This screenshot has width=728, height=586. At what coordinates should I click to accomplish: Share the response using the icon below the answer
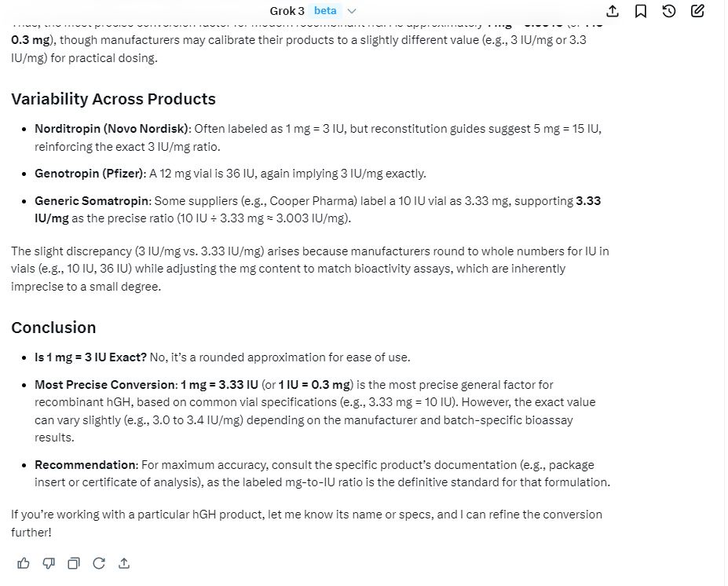(124, 563)
